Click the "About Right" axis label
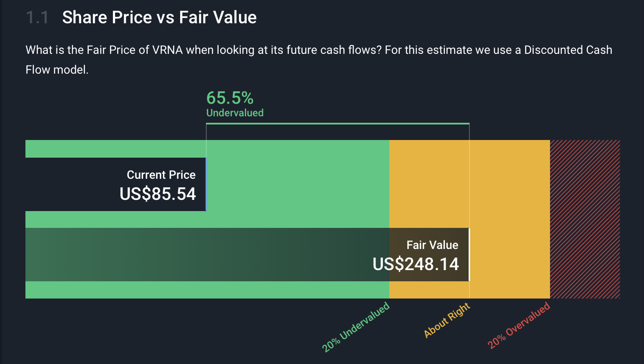Image resolution: width=644 pixels, height=364 pixels. tap(447, 320)
